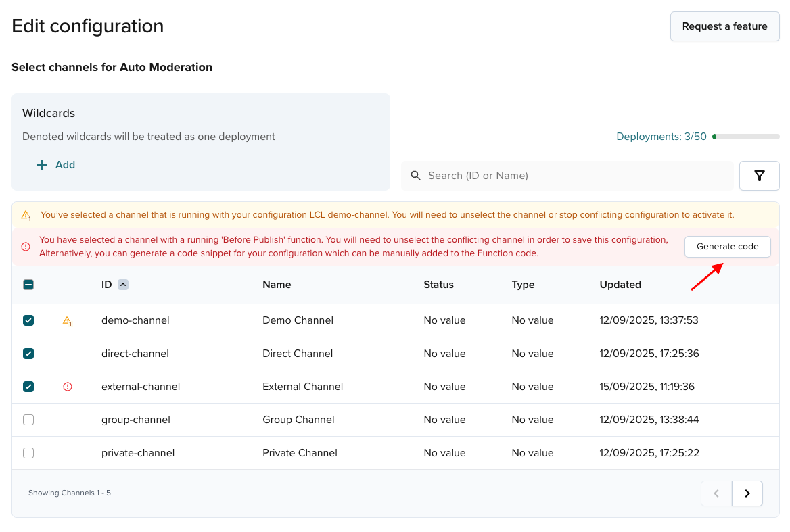Click the plus icon beside Add wildcard
Image resolution: width=790 pixels, height=532 pixels.
[42, 165]
